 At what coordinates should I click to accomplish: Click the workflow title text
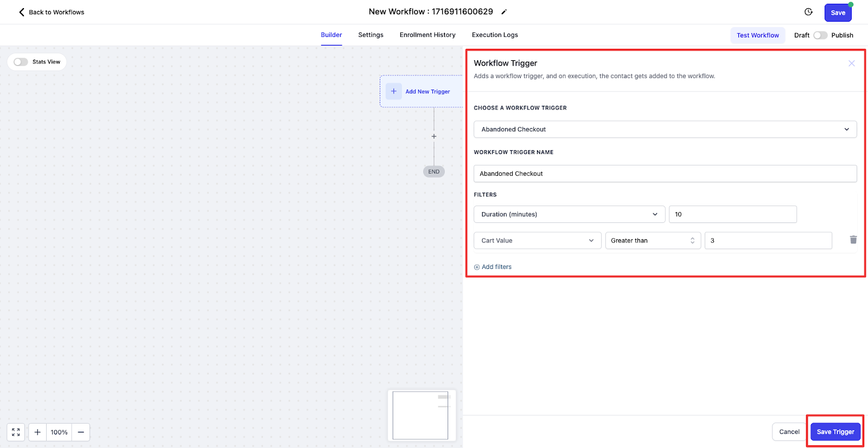click(x=431, y=11)
